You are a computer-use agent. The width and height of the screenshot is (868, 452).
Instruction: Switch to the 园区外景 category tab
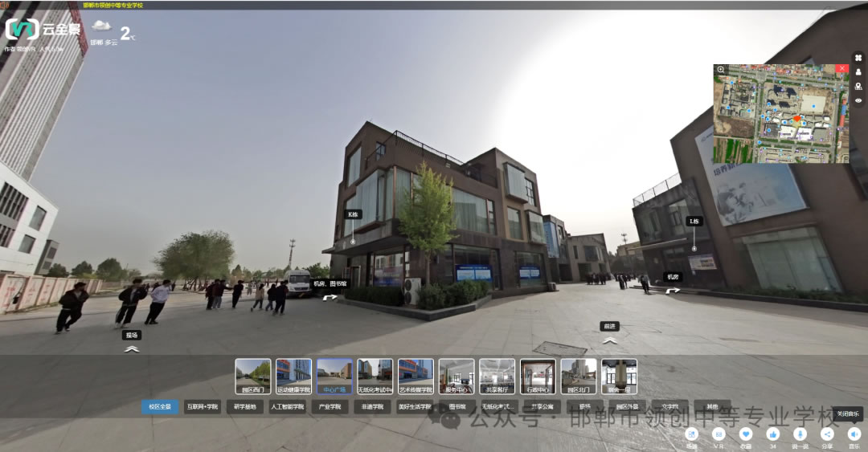pyautogui.click(x=627, y=406)
